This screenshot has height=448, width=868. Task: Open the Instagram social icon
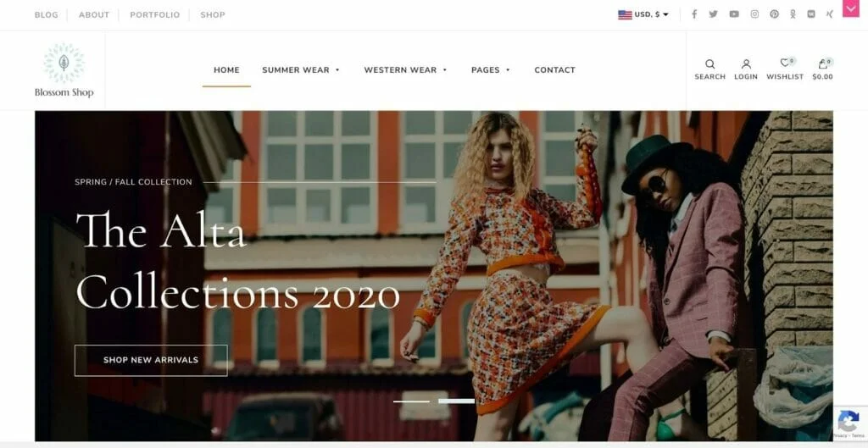pos(754,14)
